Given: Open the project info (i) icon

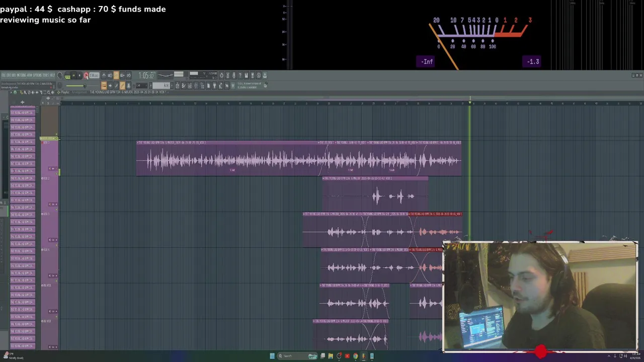Looking at the screenshot, I should click(x=259, y=75).
